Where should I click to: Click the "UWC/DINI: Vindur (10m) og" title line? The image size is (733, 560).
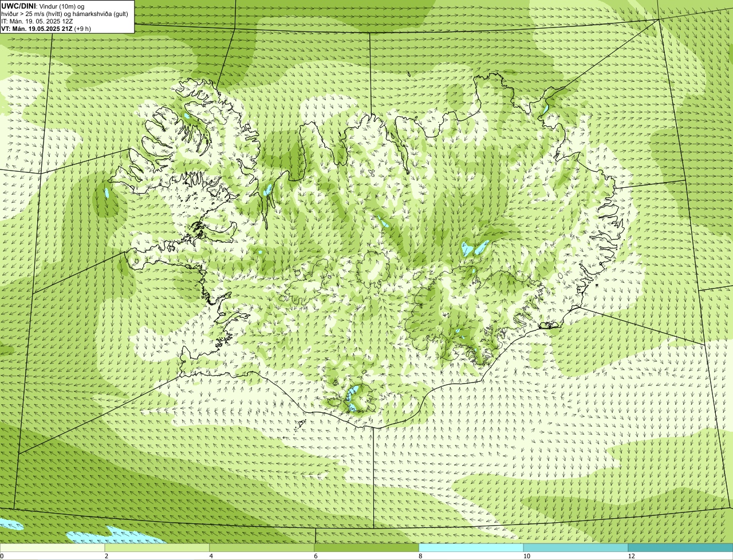click(x=43, y=6)
